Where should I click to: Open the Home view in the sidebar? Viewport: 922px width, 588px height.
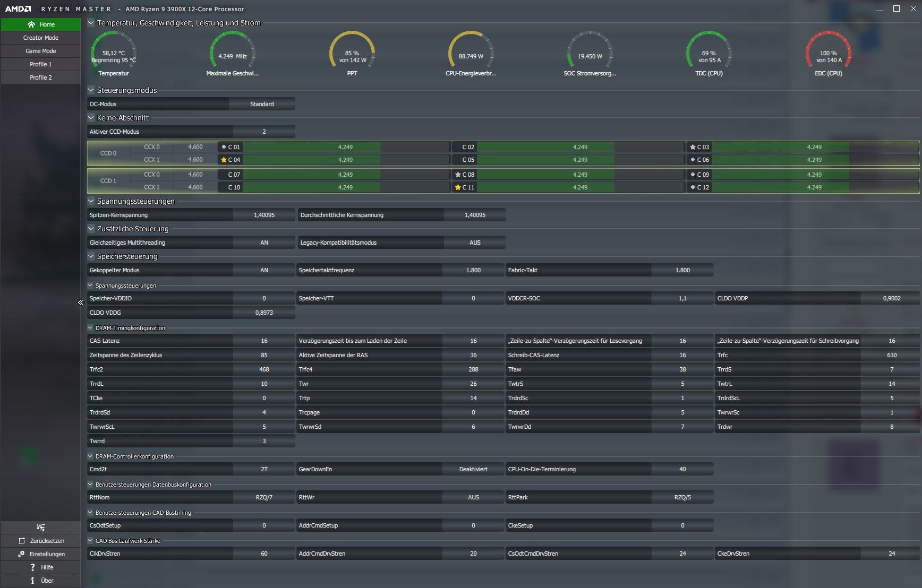(41, 24)
